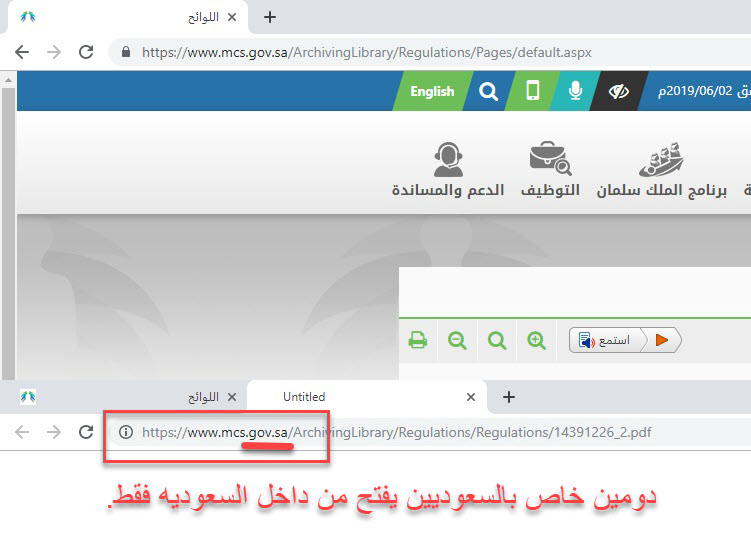This screenshot has width=751, height=546.
Task: Go back in top browser window
Action: 22,52
